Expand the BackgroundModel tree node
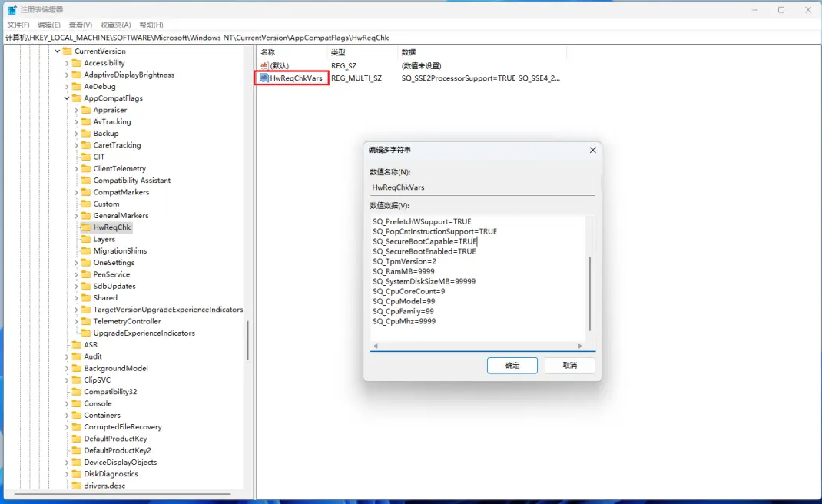822x504 pixels. click(x=67, y=369)
